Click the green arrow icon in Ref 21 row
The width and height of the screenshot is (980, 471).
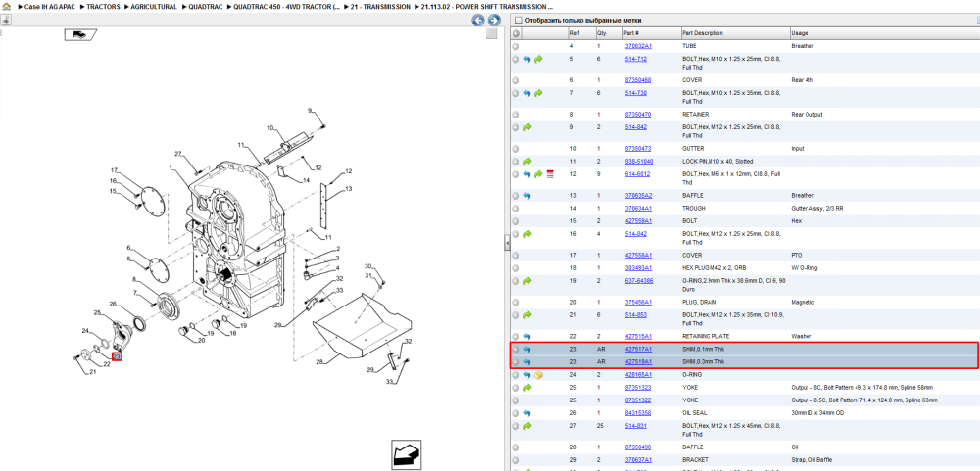pyautogui.click(x=527, y=315)
